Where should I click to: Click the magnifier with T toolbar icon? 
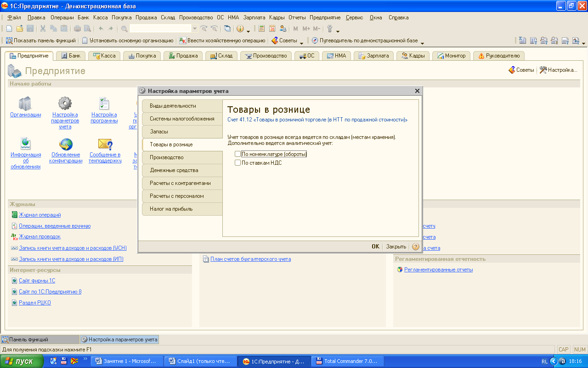(544, 40)
